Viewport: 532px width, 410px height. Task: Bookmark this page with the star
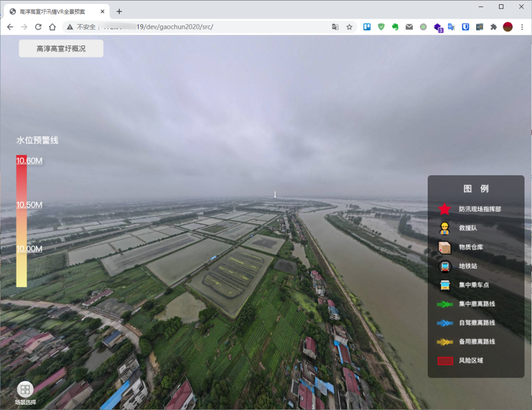click(349, 27)
